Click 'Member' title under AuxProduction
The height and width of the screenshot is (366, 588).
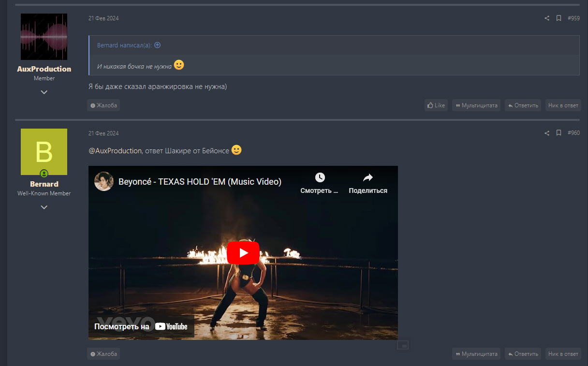click(x=44, y=78)
